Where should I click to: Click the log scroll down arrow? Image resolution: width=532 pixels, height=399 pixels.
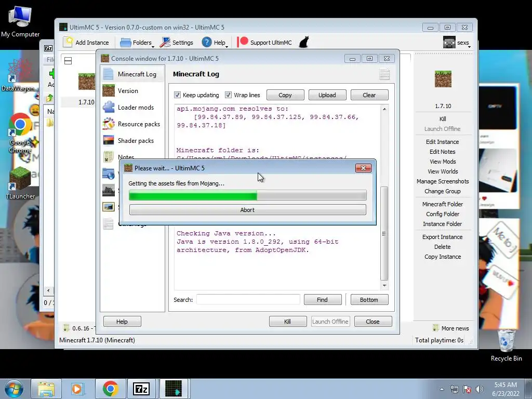[x=384, y=285]
